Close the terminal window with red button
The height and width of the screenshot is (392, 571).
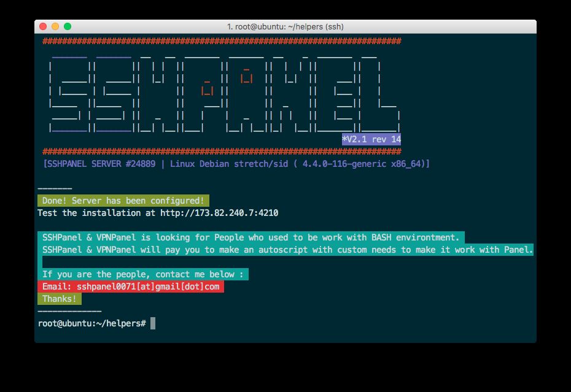(43, 26)
